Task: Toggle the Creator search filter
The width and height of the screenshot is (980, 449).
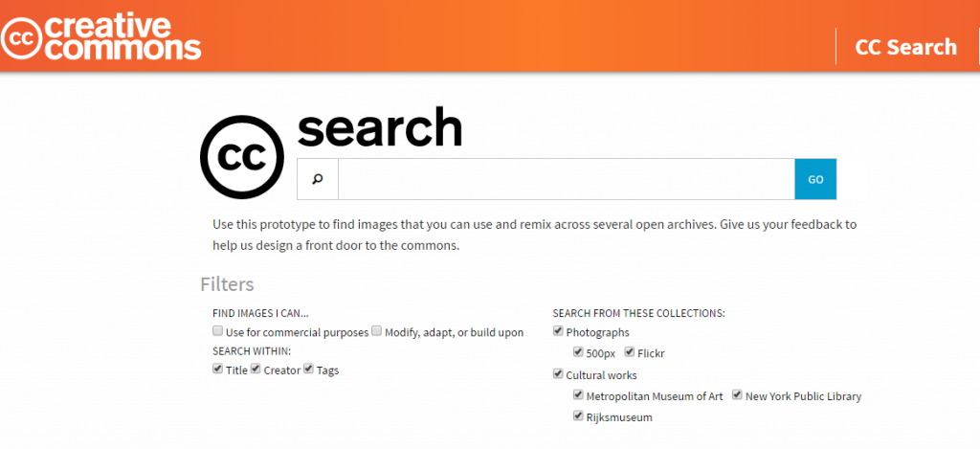Action: click(256, 369)
